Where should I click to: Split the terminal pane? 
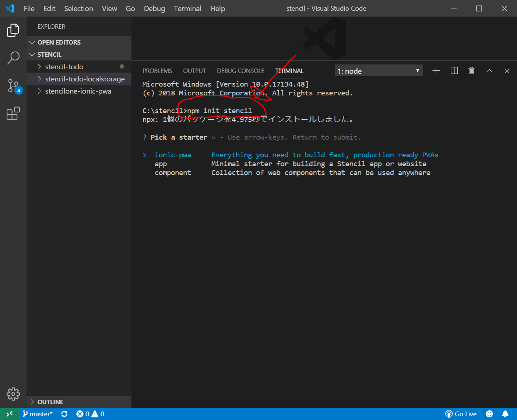click(454, 71)
